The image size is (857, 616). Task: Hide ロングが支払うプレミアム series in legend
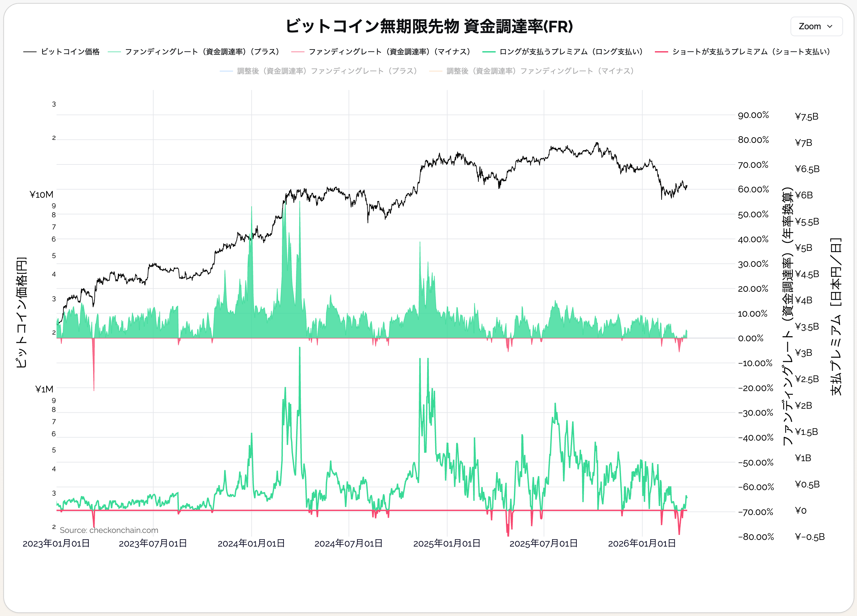[x=570, y=52]
